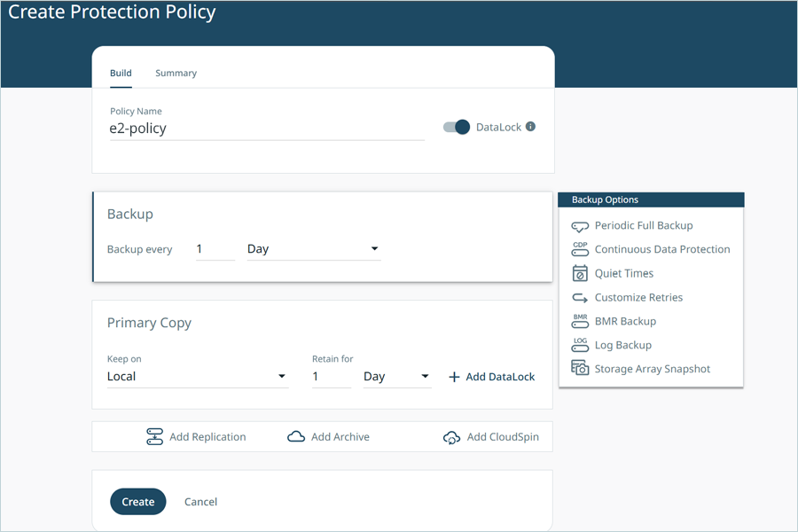Click the Retain for number field
This screenshot has width=798, height=532.
[x=332, y=377]
